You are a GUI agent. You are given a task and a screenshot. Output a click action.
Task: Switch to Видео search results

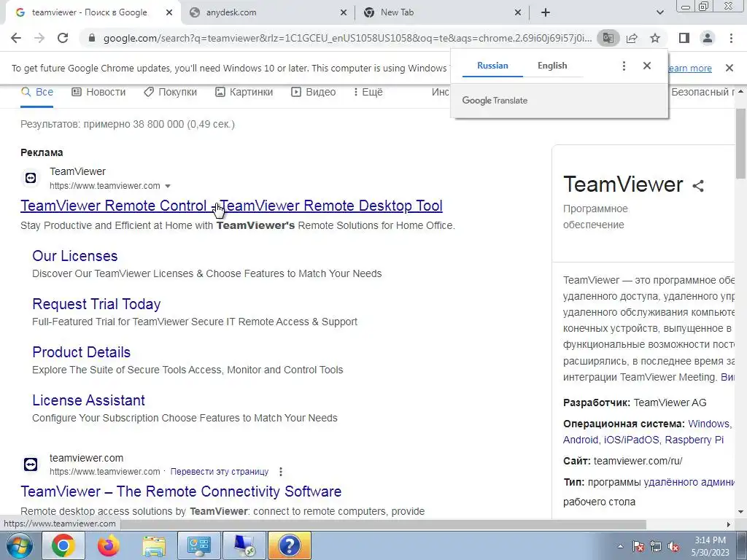point(314,92)
